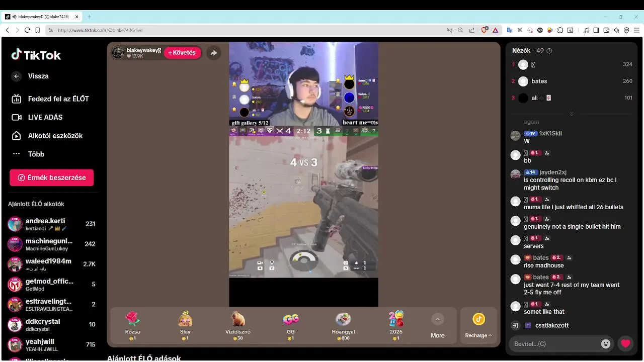Image resolution: width=644 pixels, height=362 pixels.
Task: Open Brave Shields lion icon
Action: click(x=485, y=30)
